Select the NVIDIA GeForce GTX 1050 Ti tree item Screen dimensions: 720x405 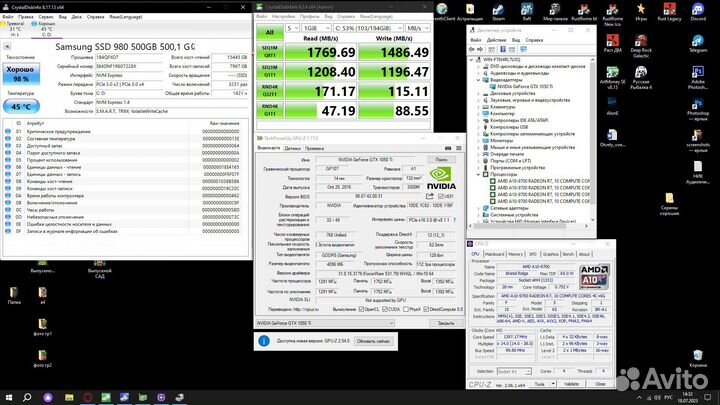pos(525,86)
